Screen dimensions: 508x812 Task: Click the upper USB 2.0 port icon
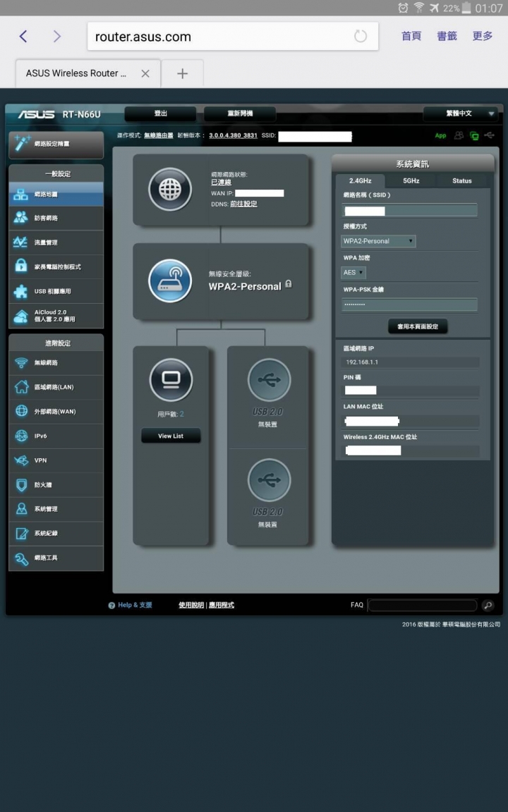tap(269, 380)
